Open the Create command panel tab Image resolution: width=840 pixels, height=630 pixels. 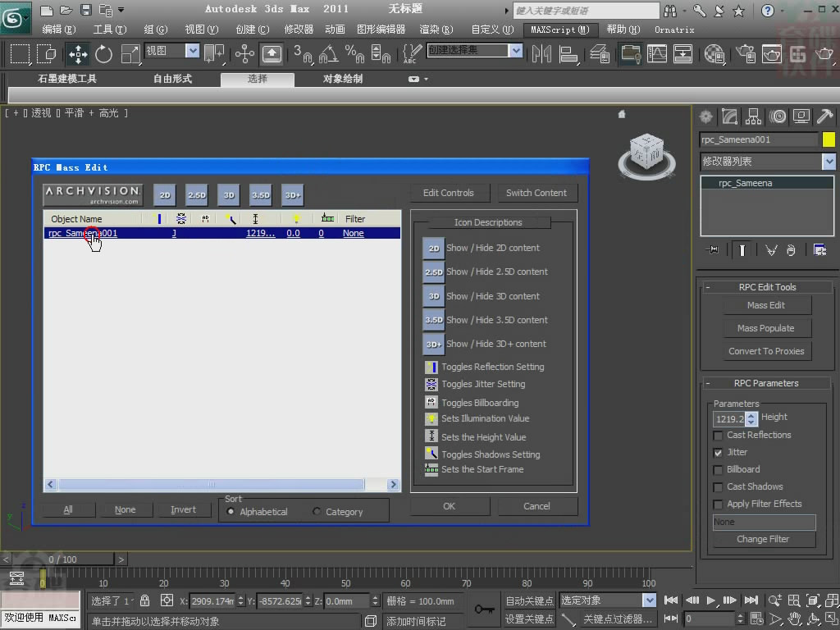tap(706, 116)
